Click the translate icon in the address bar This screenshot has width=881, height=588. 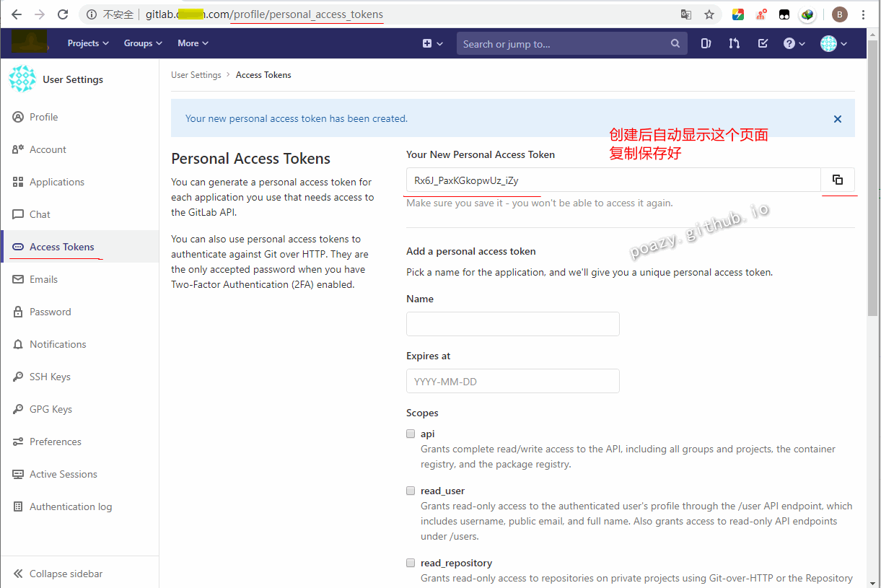coord(685,14)
